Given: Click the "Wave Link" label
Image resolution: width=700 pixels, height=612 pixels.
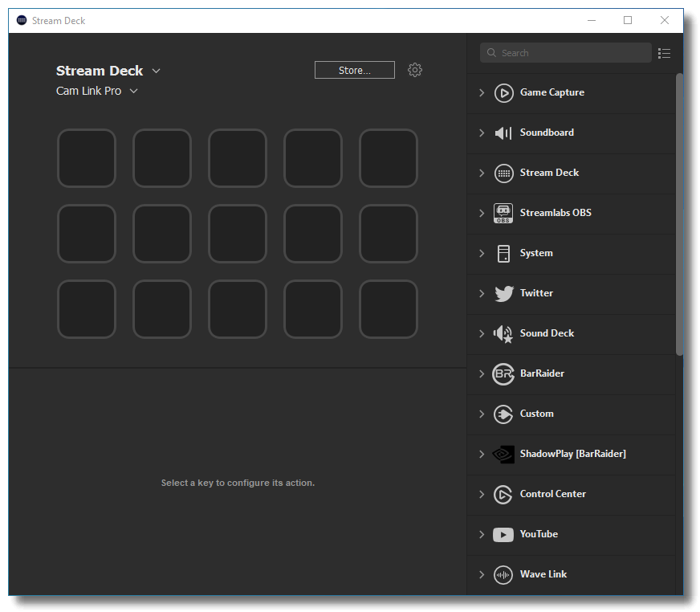Looking at the screenshot, I should coord(543,574).
